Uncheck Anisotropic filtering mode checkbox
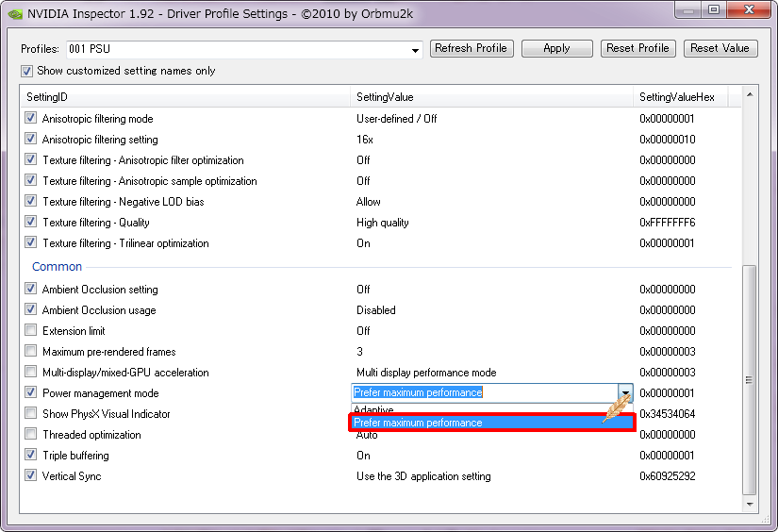The image size is (778, 532). [31, 118]
